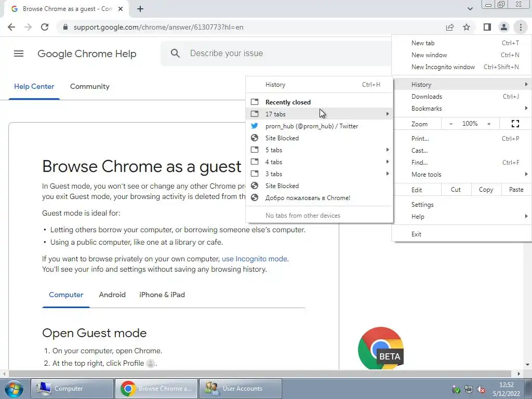532x399 pixels.
Task: Open a new tab with plus button
Action: pyautogui.click(x=140, y=9)
